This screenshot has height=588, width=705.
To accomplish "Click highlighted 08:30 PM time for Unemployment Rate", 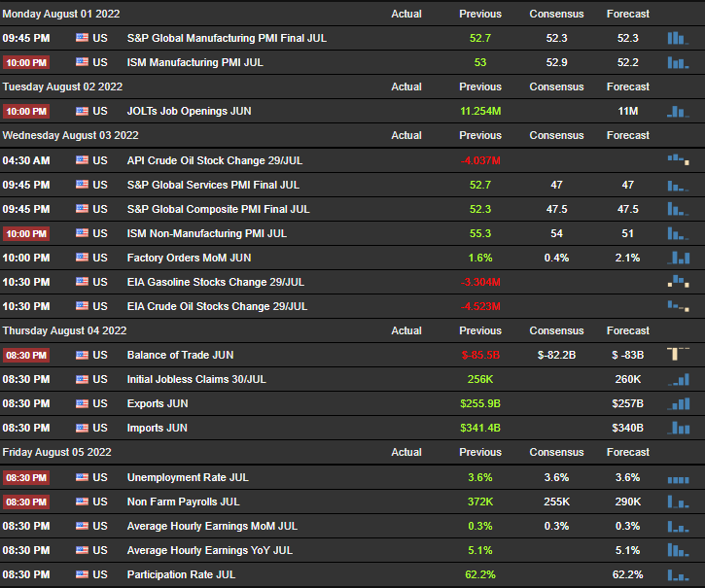I will 26,477.
